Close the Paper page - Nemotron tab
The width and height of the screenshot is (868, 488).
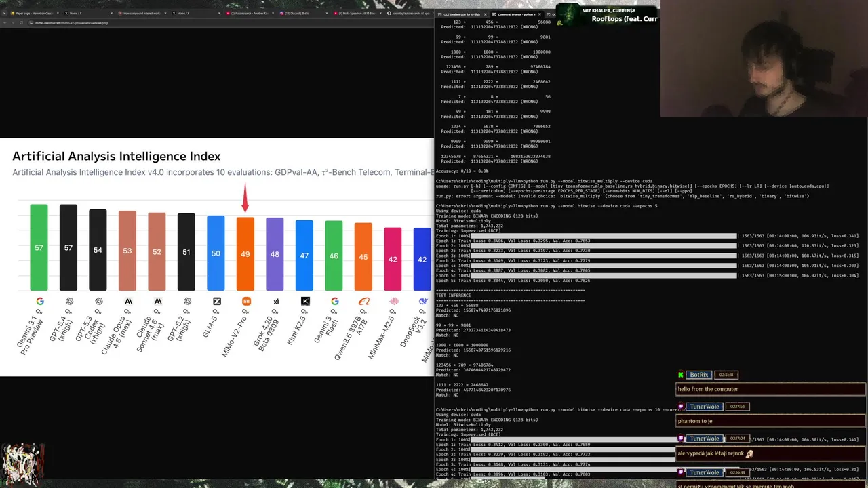58,13
